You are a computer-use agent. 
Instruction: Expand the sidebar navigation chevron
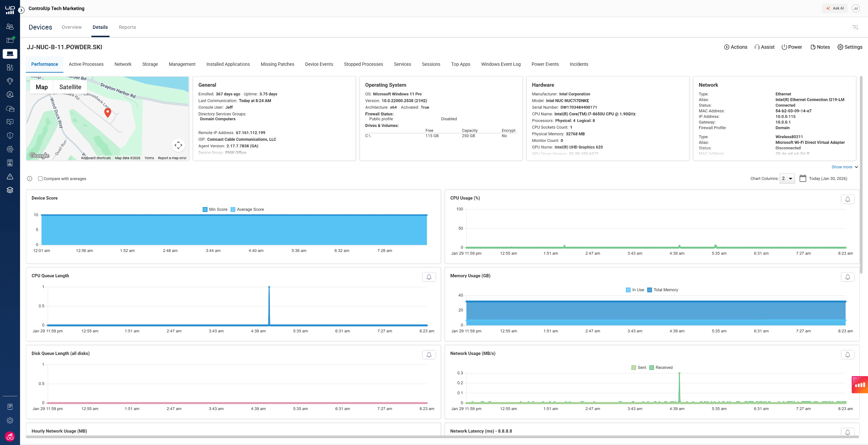21,10
